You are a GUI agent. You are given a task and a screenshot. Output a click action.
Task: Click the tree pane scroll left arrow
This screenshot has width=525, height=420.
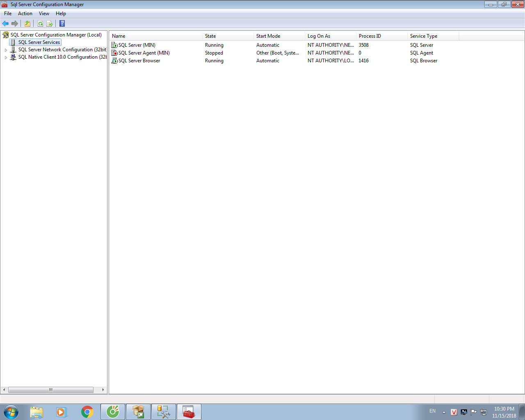coord(4,390)
